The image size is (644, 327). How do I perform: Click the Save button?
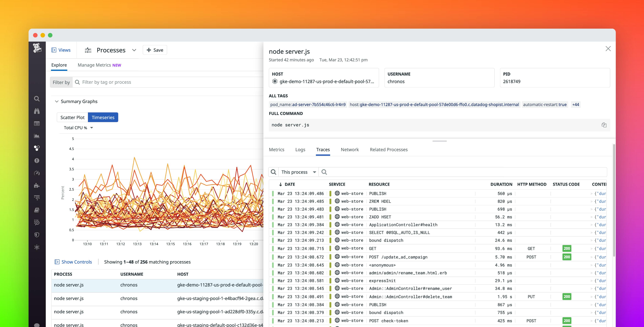[x=155, y=50]
